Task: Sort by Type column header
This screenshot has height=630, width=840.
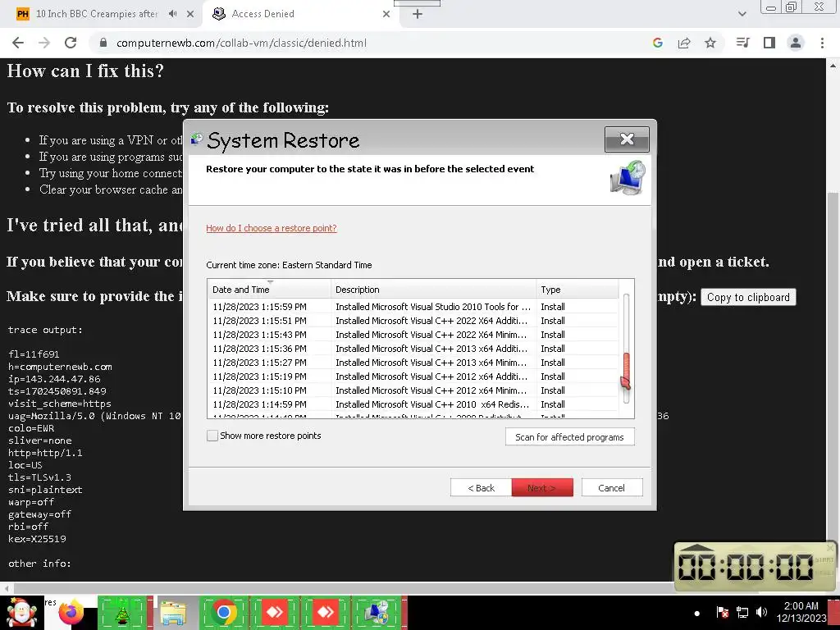Action: pyautogui.click(x=577, y=290)
